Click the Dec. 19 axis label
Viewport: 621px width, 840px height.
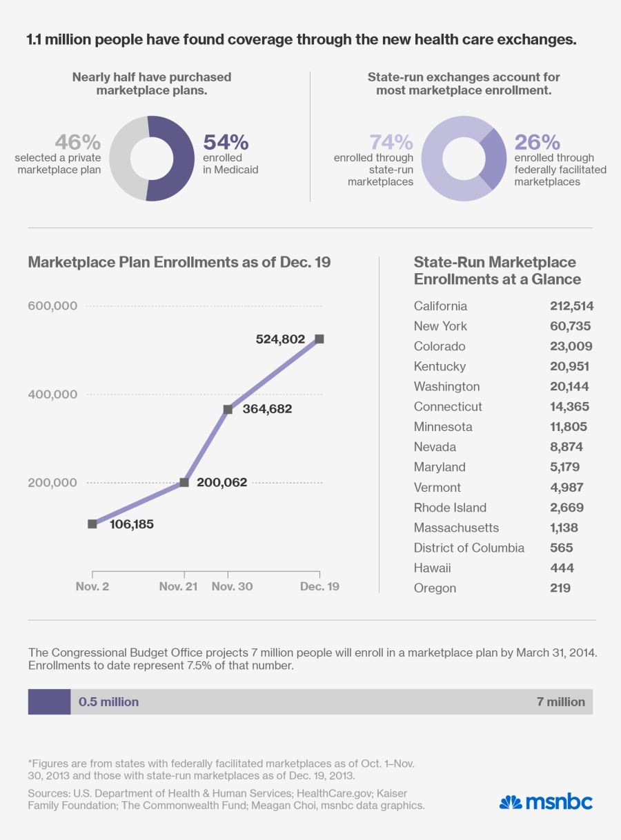tap(319, 586)
